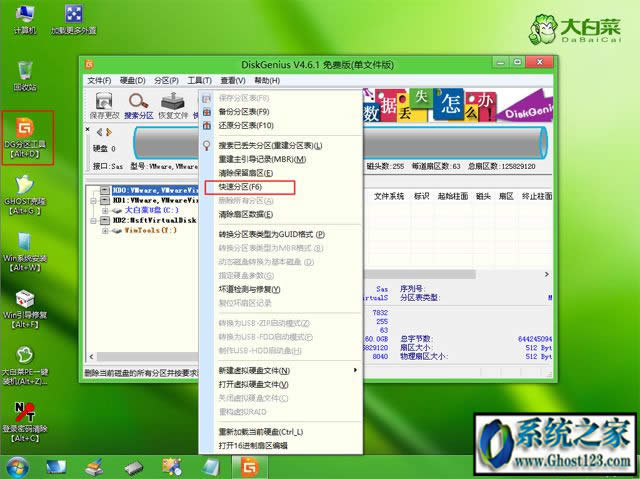
Task: Click the 搜索分区 search partition magnifier icon
Action: 139,104
